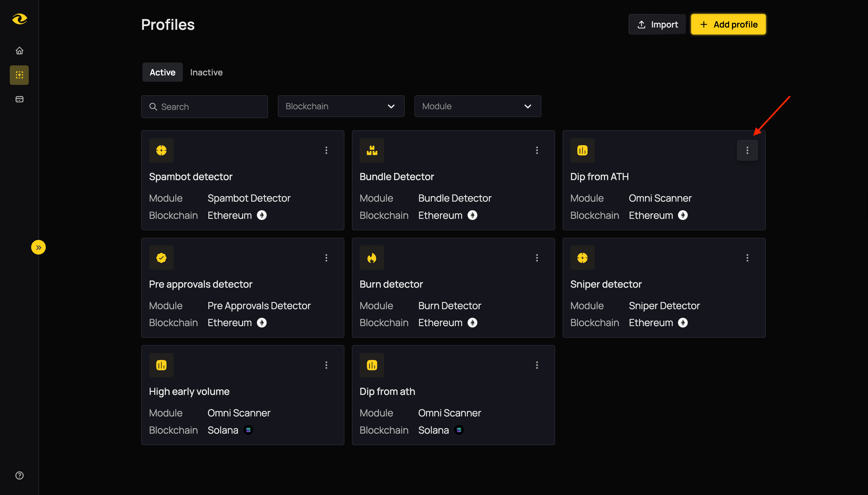This screenshot has height=495, width=868.
Task: Click the Import button
Action: click(x=657, y=24)
